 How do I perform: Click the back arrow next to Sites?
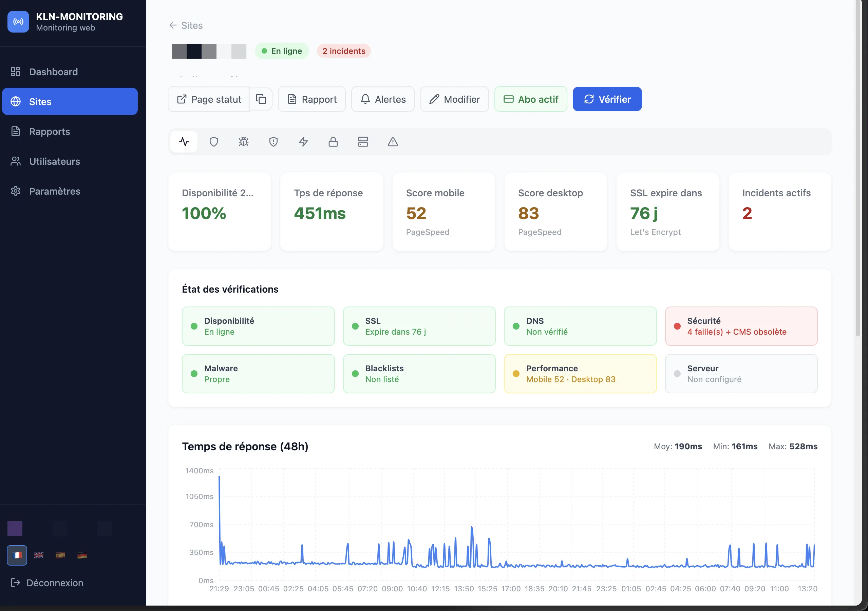[173, 25]
